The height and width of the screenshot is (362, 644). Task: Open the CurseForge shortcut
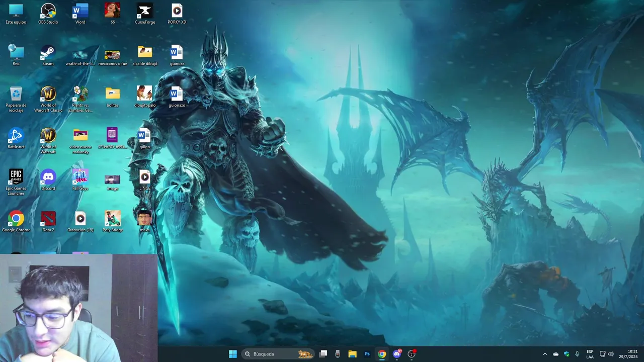click(x=145, y=14)
